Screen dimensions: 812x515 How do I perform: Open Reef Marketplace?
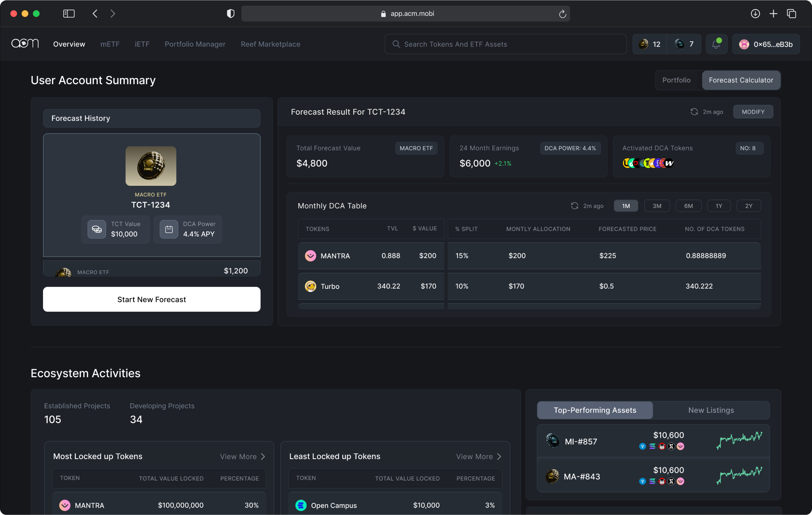pyautogui.click(x=270, y=44)
